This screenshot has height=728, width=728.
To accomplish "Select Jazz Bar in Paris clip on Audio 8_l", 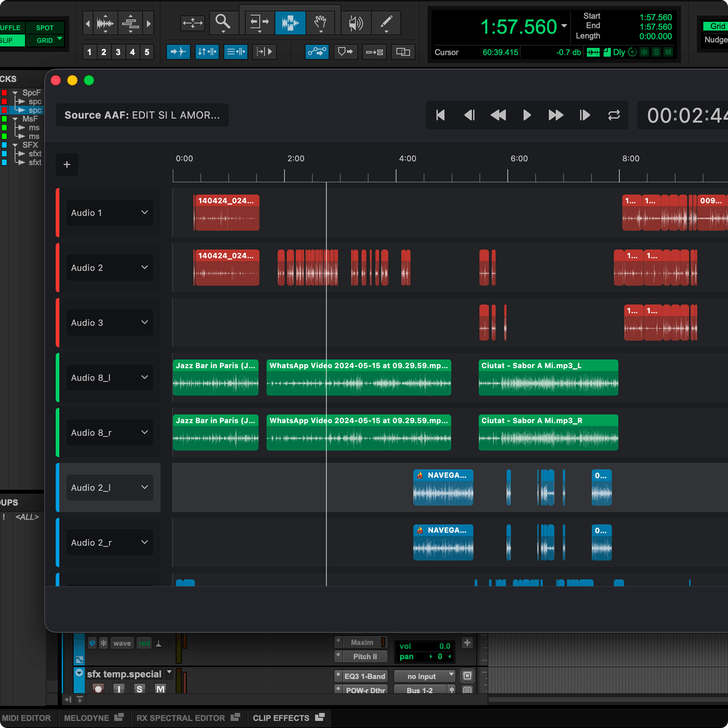I will (x=215, y=377).
